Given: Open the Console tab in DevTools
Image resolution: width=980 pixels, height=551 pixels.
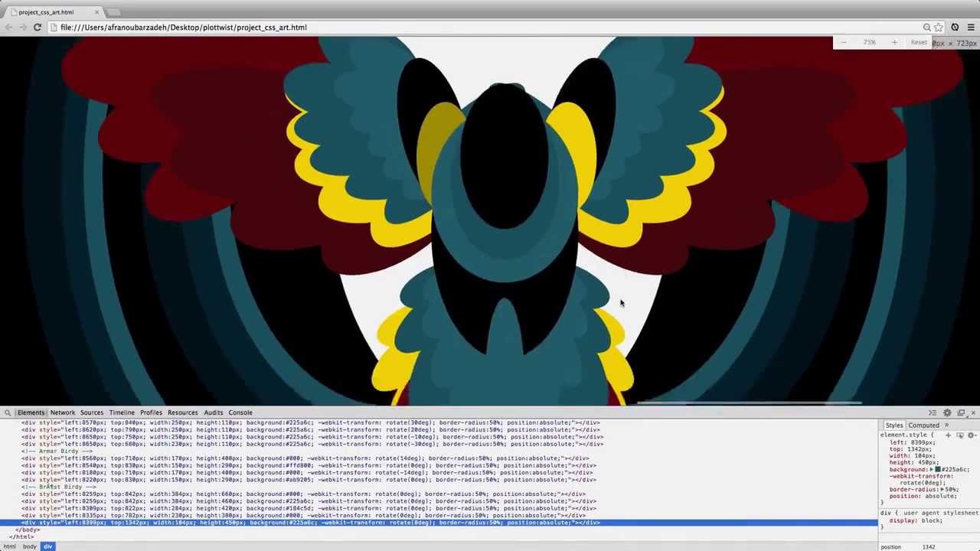Looking at the screenshot, I should [x=240, y=413].
